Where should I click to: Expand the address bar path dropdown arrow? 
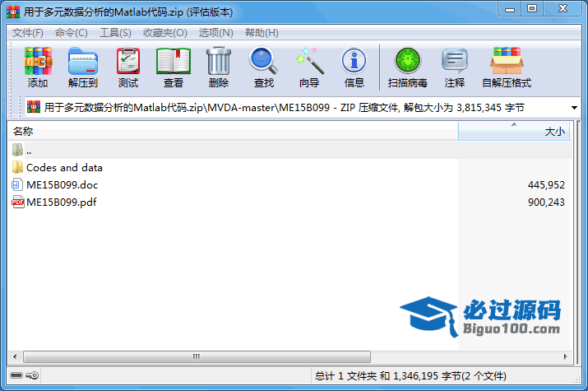tap(574, 108)
